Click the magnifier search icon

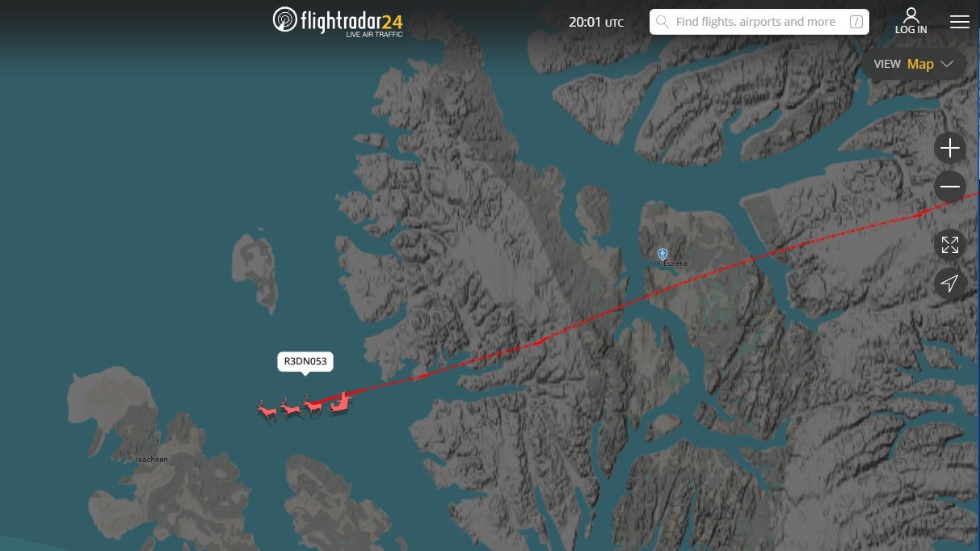[x=662, y=22]
